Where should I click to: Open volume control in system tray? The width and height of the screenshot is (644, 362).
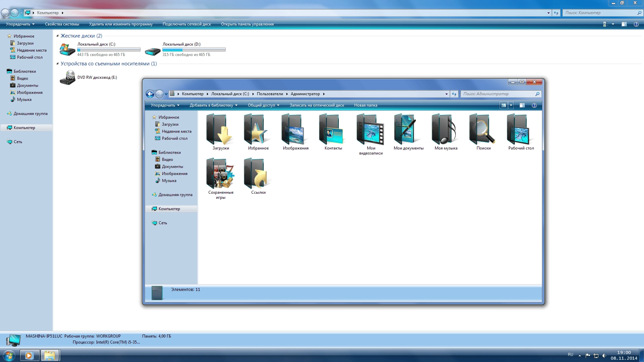click(604, 355)
